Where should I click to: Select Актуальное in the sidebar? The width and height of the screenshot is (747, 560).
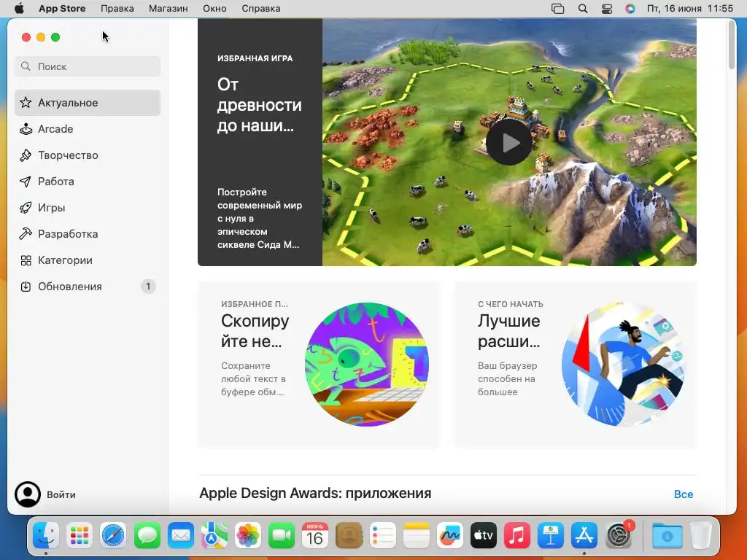(x=88, y=103)
